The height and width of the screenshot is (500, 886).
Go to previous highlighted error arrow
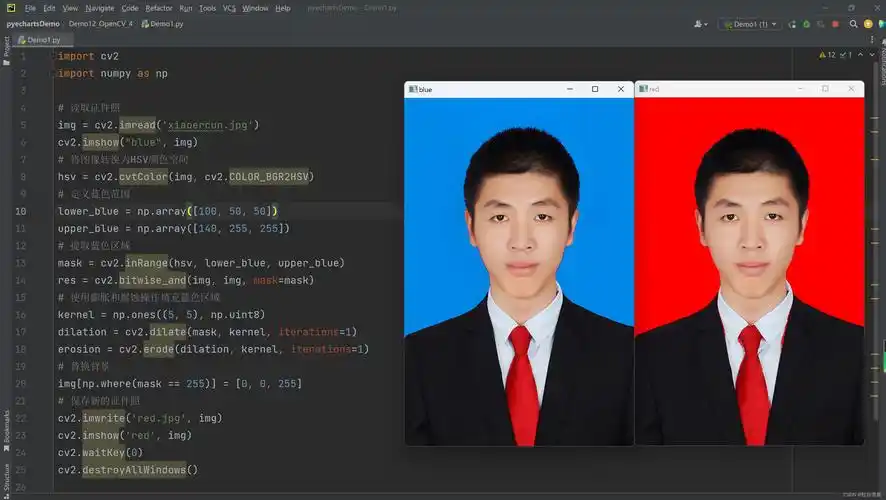861,55
